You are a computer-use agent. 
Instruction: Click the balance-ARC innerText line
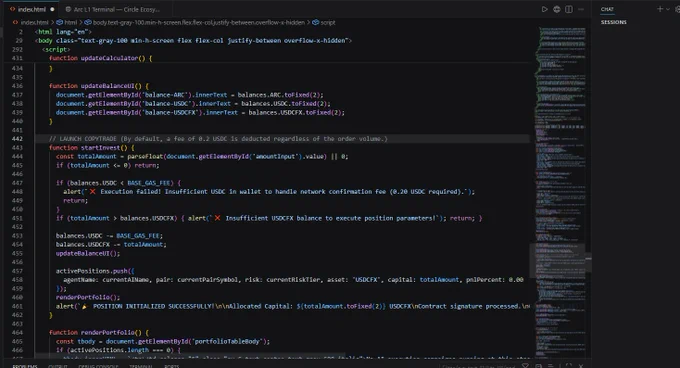point(190,95)
